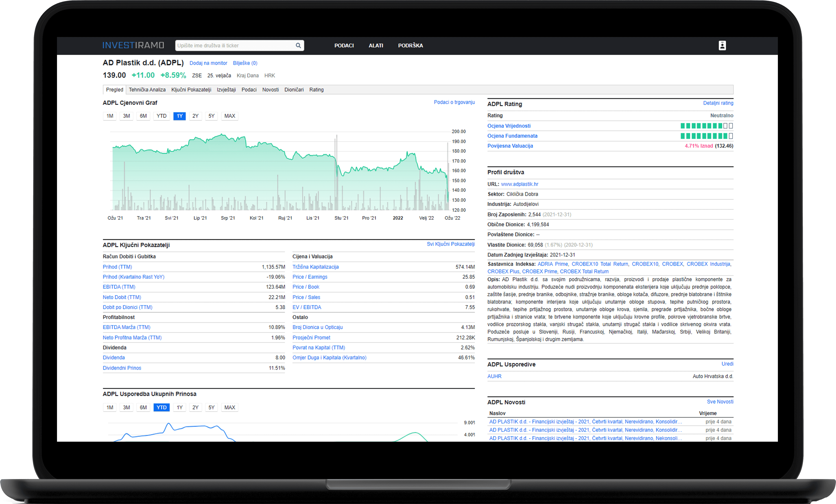Click Povijesna Valuacija link
Image resolution: width=836 pixels, height=504 pixels.
[510, 146]
